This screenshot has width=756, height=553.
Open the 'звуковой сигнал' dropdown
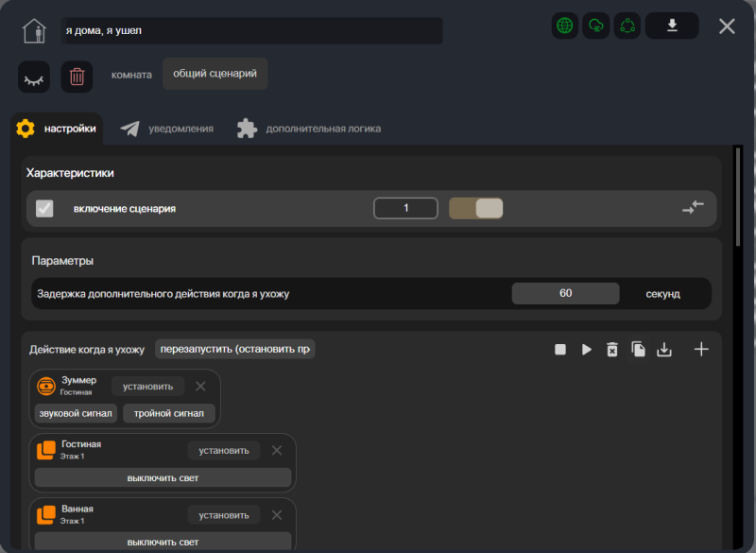pos(76,413)
